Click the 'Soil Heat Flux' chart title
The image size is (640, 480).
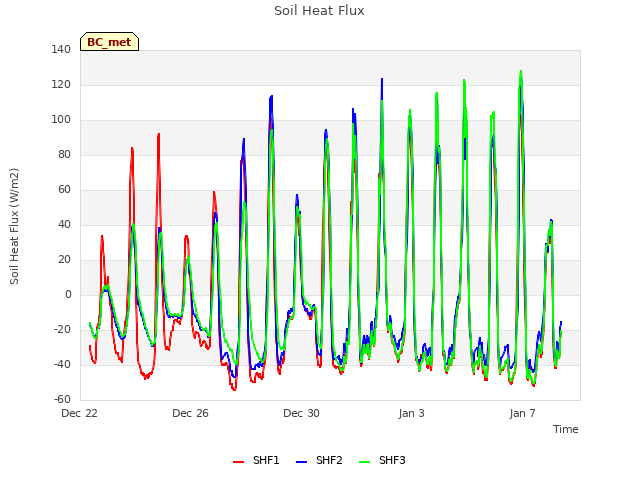point(319,11)
